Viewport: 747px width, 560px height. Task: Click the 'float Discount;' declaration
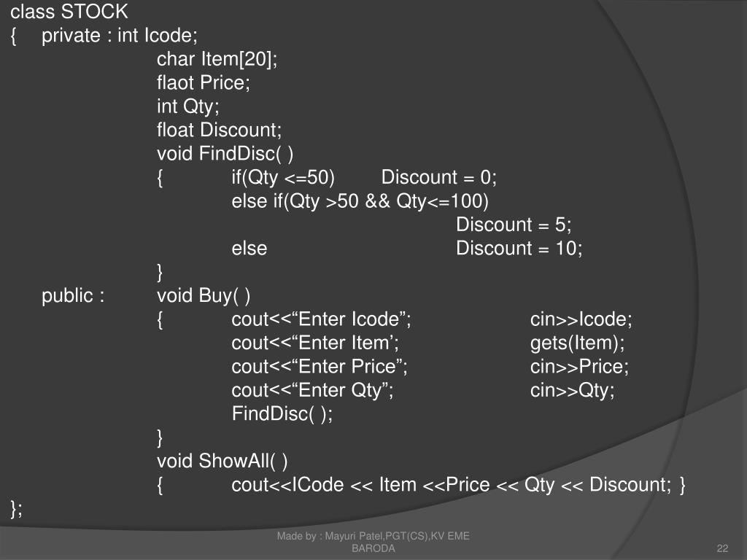pos(219,130)
